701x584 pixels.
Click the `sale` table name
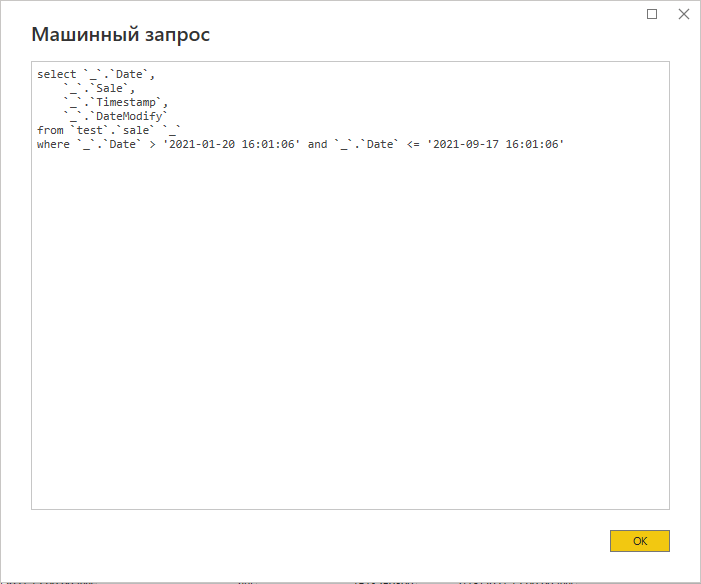point(132,130)
